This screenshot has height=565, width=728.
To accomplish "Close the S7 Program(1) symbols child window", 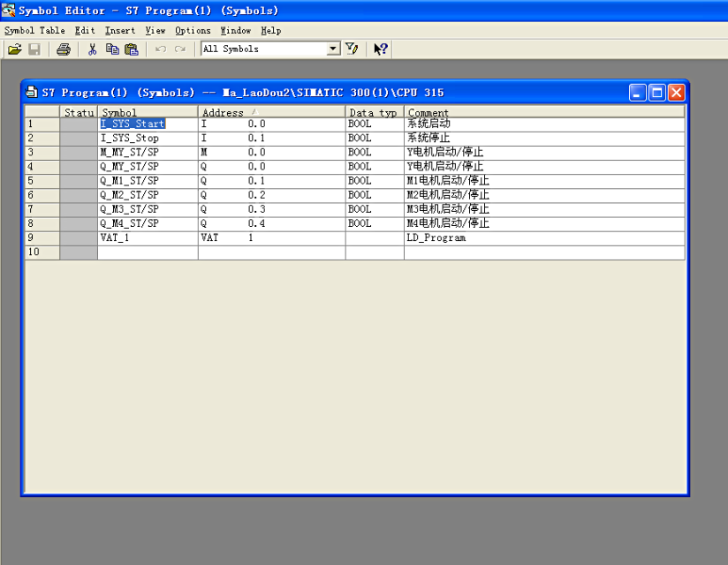I will pyautogui.click(x=677, y=93).
